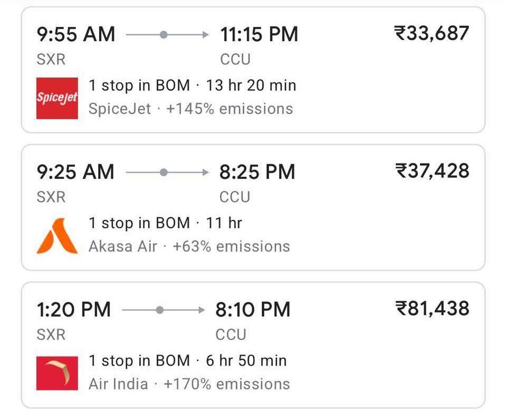The width and height of the screenshot is (506, 420).
Task: View SpiceJet +145% emissions details
Action: pyautogui.click(x=230, y=109)
